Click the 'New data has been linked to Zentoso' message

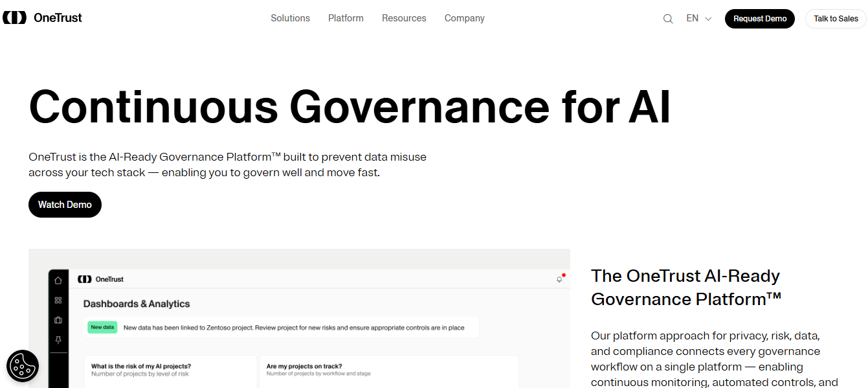(294, 328)
